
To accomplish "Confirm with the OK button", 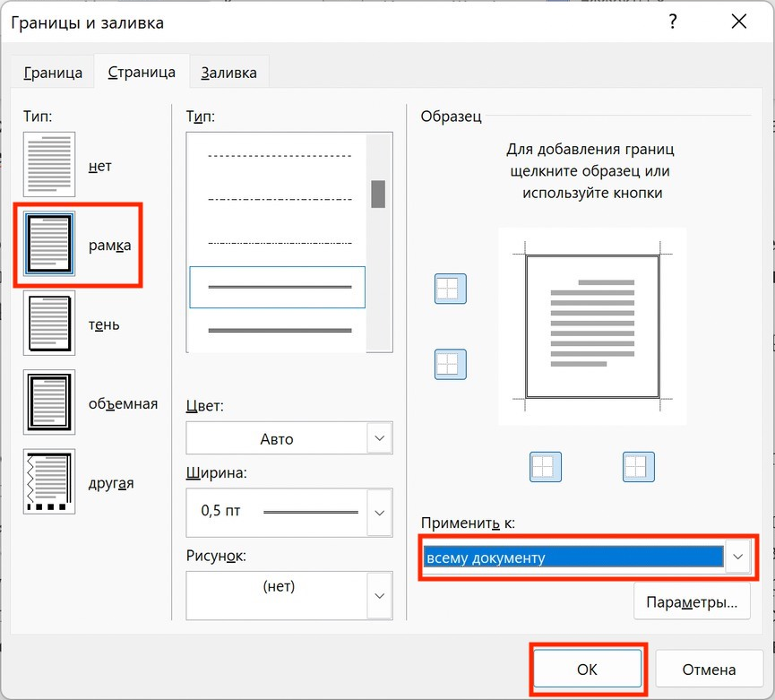I will coord(587,669).
